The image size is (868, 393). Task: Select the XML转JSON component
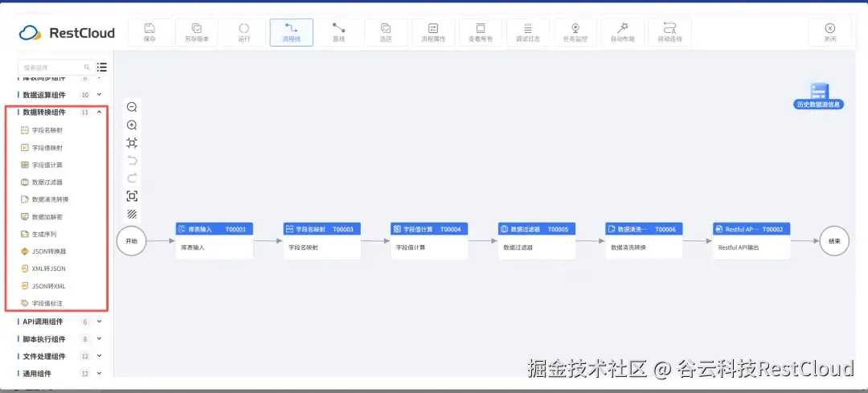pos(43,268)
